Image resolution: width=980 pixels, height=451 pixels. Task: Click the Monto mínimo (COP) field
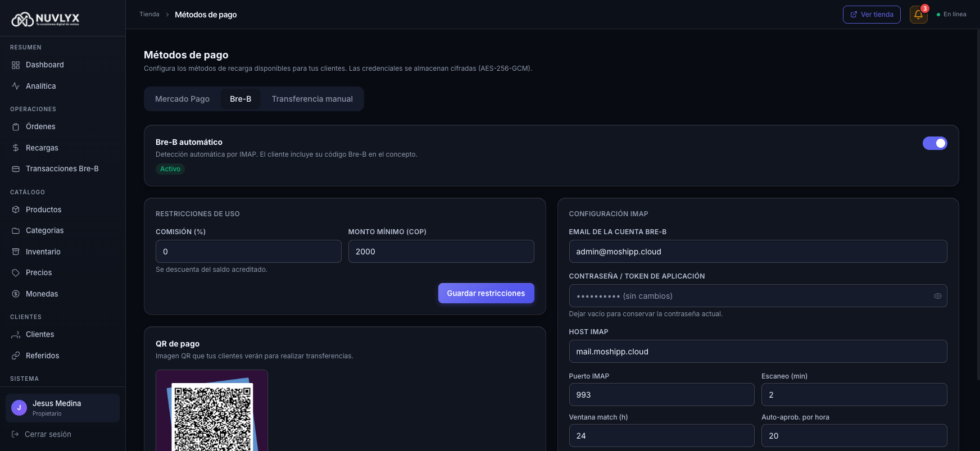pyautogui.click(x=441, y=252)
